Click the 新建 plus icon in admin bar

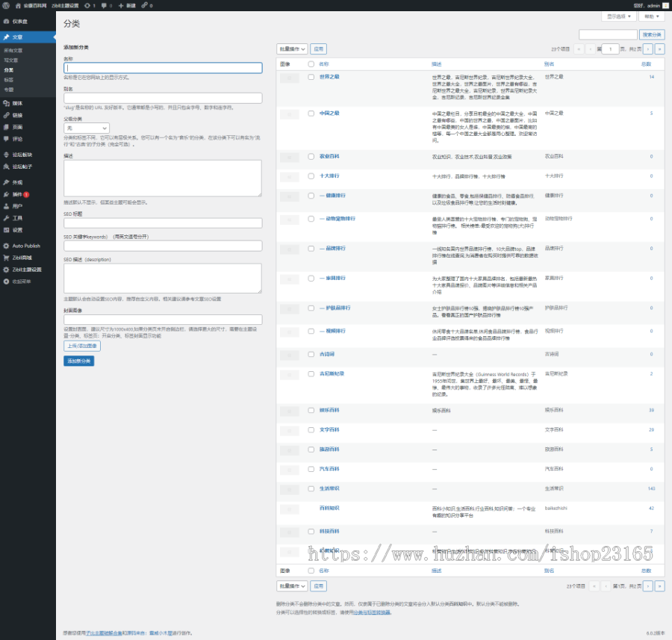(x=121, y=5)
